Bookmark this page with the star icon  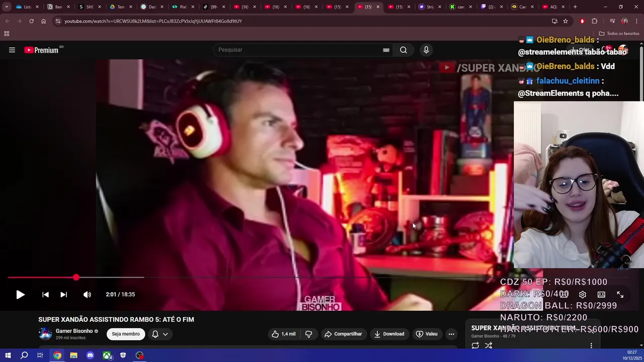click(566, 21)
